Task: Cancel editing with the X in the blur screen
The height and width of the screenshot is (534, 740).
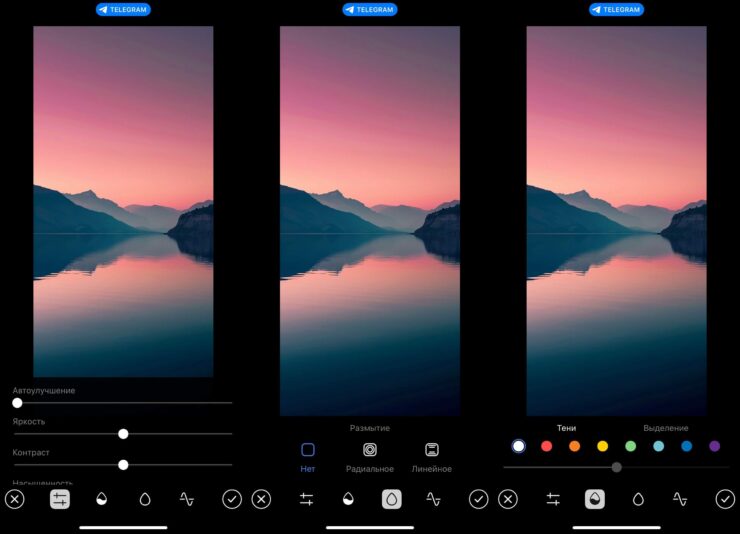Action: [261, 499]
